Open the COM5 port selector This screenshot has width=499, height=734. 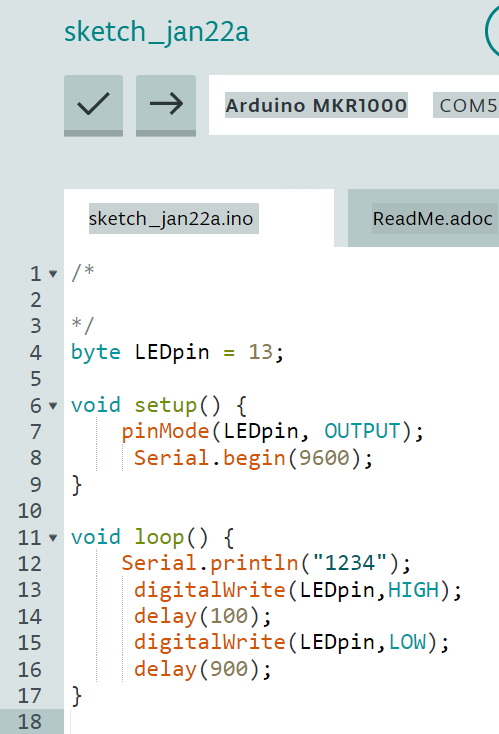point(467,105)
